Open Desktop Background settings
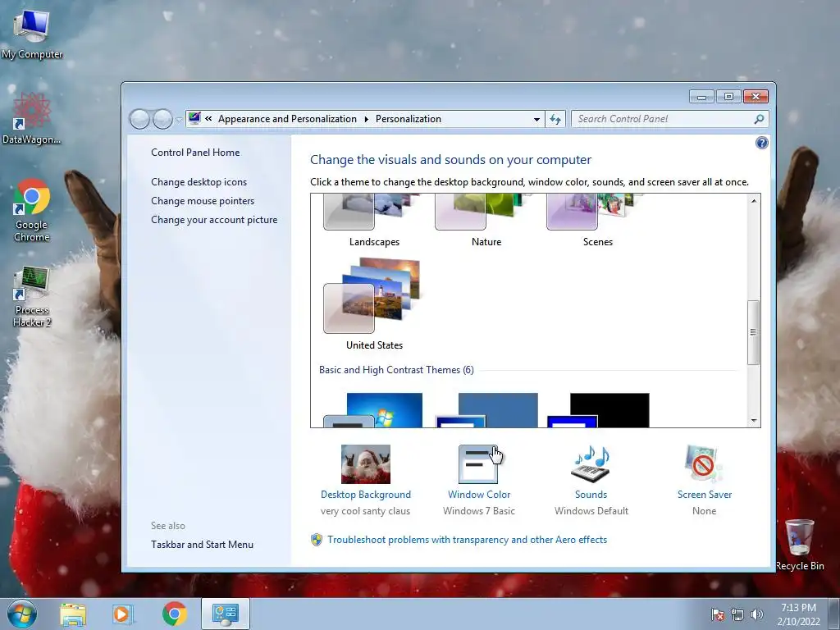This screenshot has height=630, width=840. coord(365,481)
